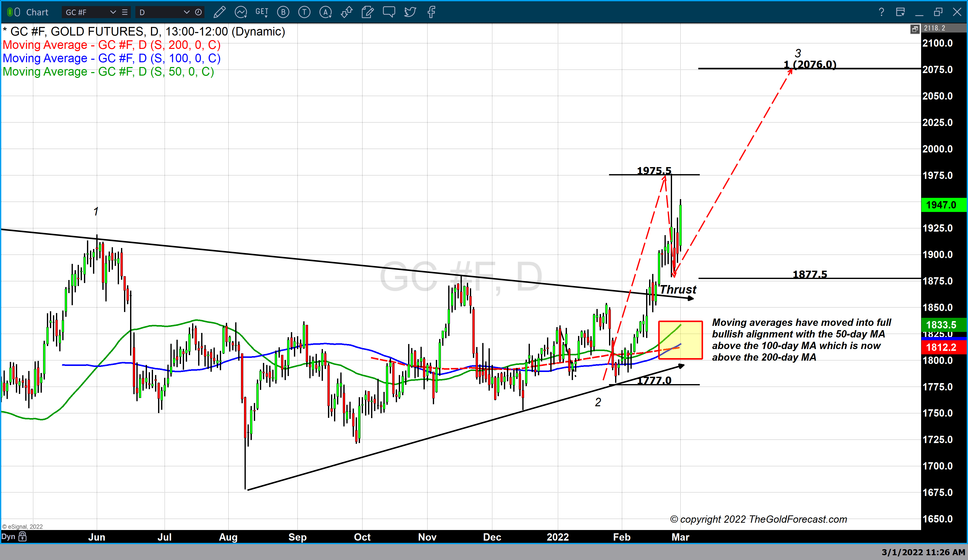Click the circled B icon
The image size is (968, 560).
[284, 12]
